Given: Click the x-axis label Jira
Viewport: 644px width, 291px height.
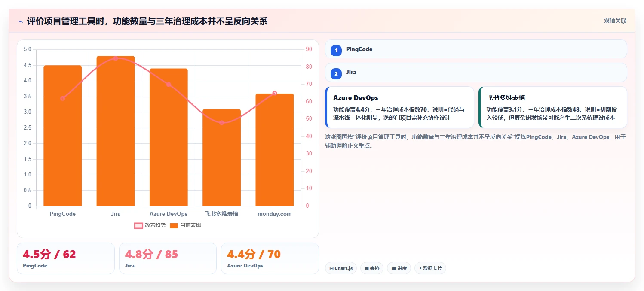Looking at the screenshot, I should (x=116, y=214).
